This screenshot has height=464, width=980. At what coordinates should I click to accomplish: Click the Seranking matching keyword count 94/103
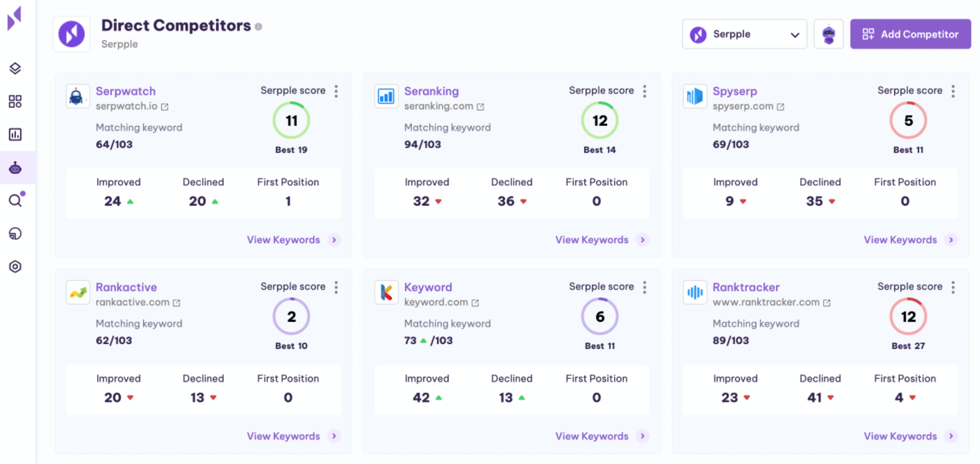point(423,144)
